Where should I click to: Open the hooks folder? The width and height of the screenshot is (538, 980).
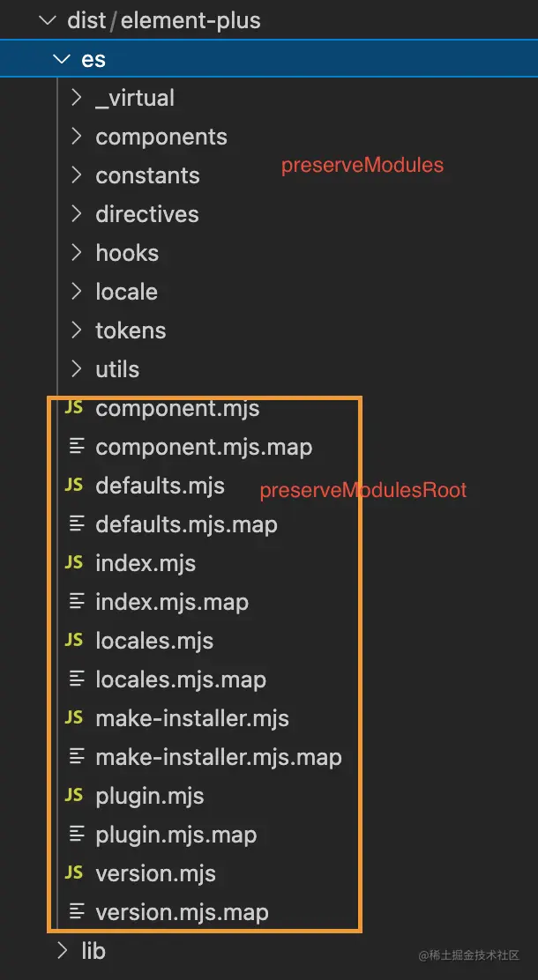point(127,253)
